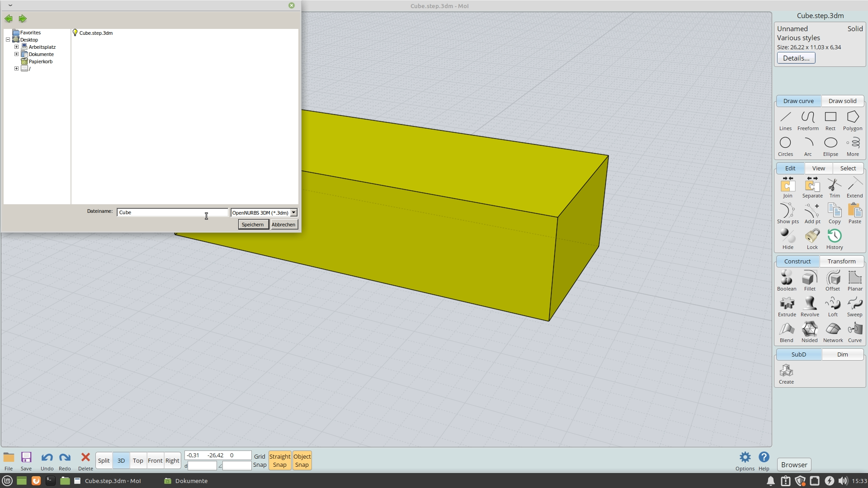Click the Trim edit tool

pos(835,188)
